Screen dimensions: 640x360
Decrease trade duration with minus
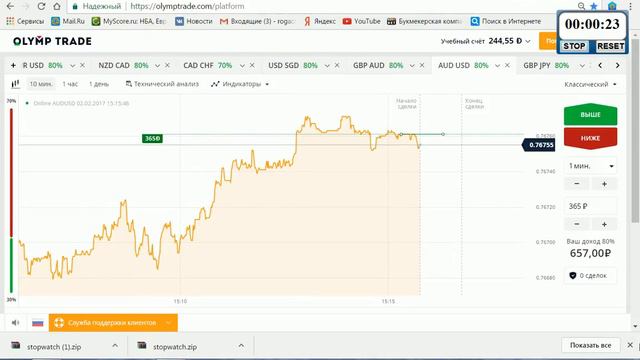[x=576, y=184]
